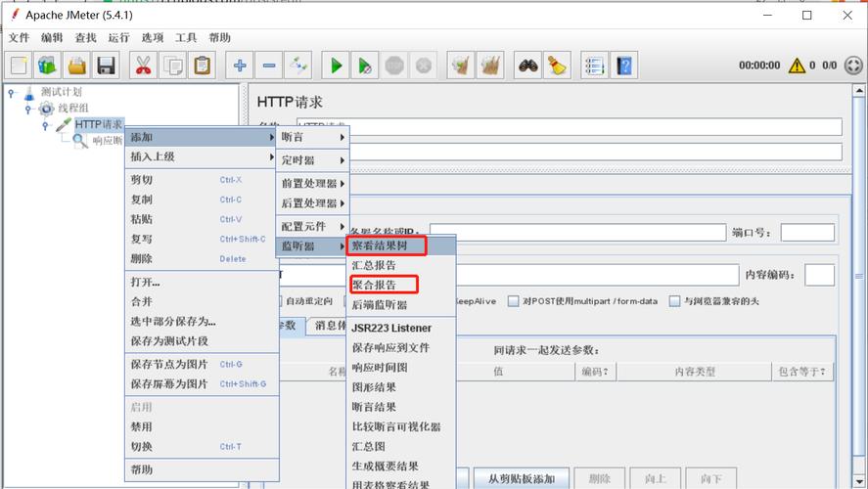Open the 编辑 menu
The width and height of the screenshot is (868, 489).
tap(52, 37)
